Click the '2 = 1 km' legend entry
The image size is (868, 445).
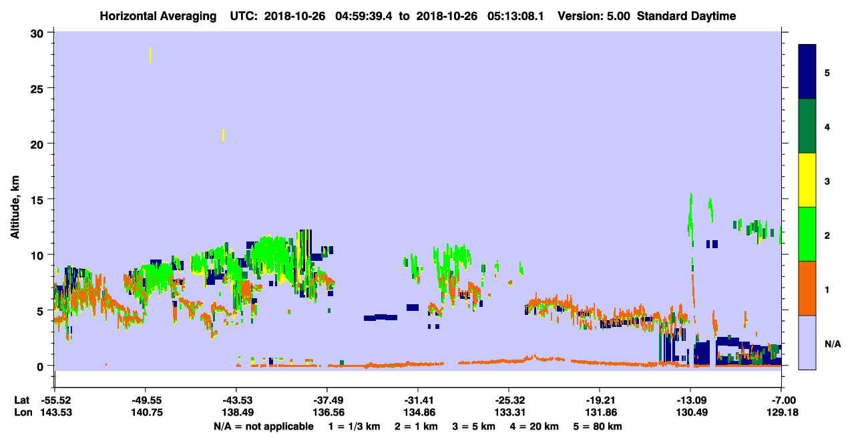tap(417, 426)
